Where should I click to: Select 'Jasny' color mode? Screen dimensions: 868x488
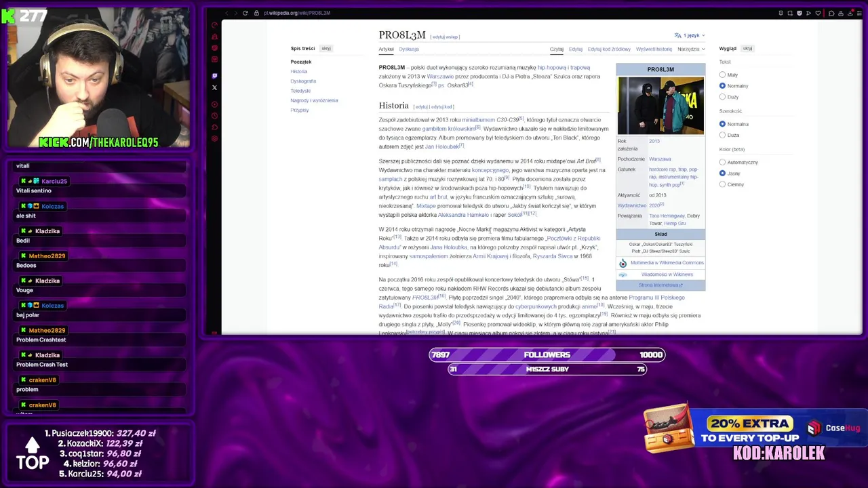pos(722,174)
